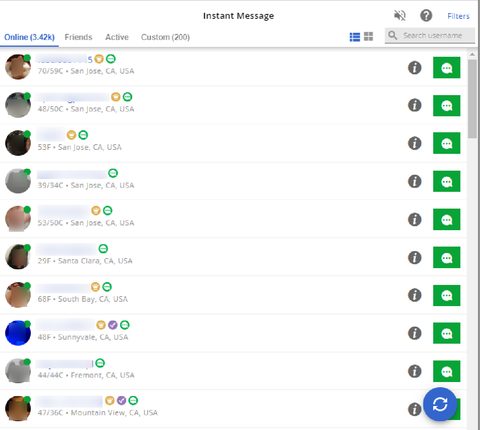Click the Search username field
The width and height of the screenshot is (480, 430).
(430, 35)
